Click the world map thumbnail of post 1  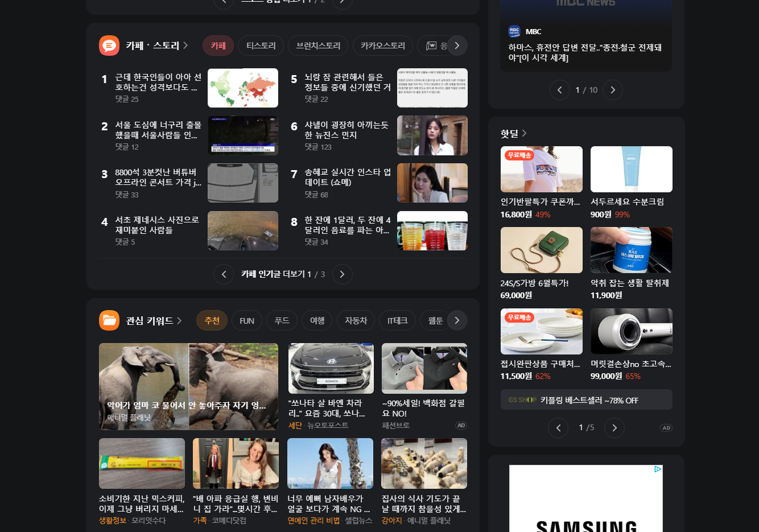click(243, 88)
